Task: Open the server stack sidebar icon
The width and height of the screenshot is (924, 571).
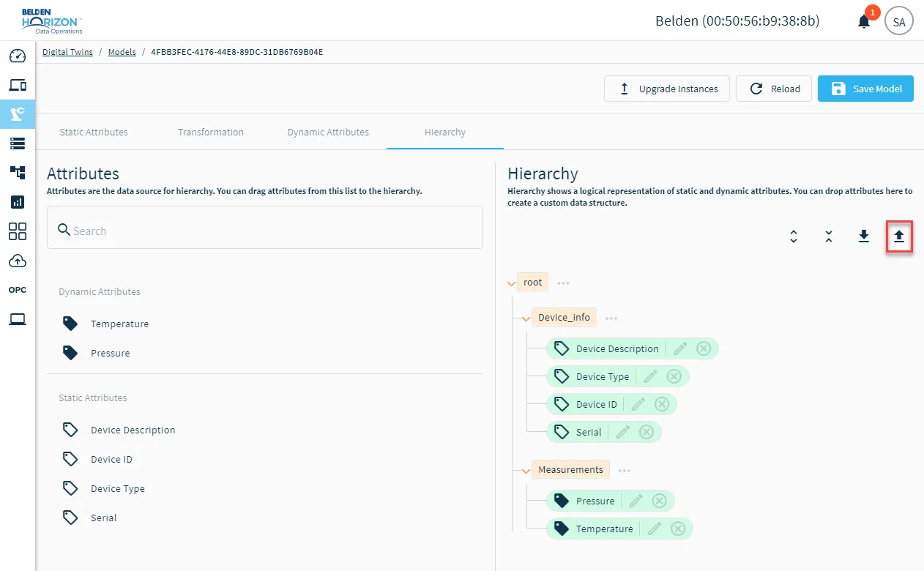Action: pyautogui.click(x=18, y=143)
